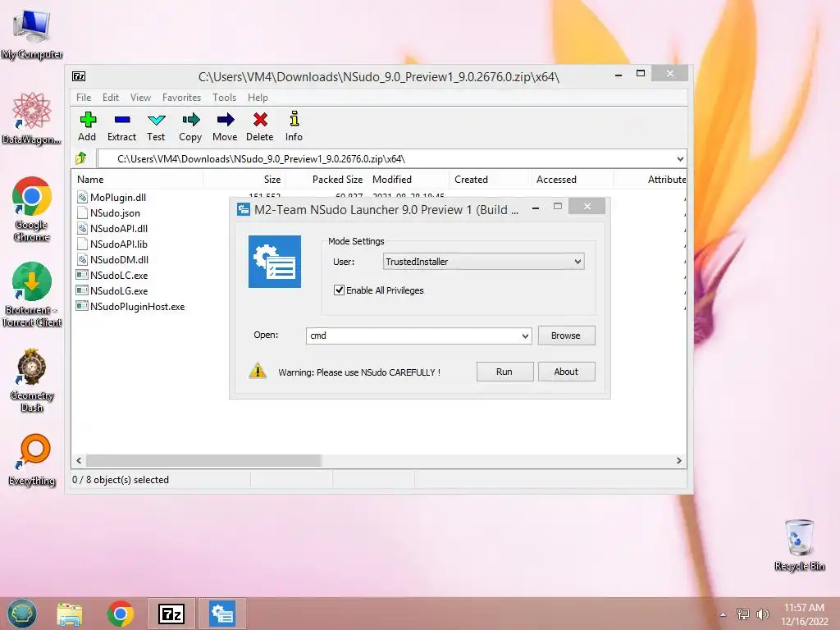Click the Everything search desktop icon
Screen dimensions: 840x630
tap(32, 459)
